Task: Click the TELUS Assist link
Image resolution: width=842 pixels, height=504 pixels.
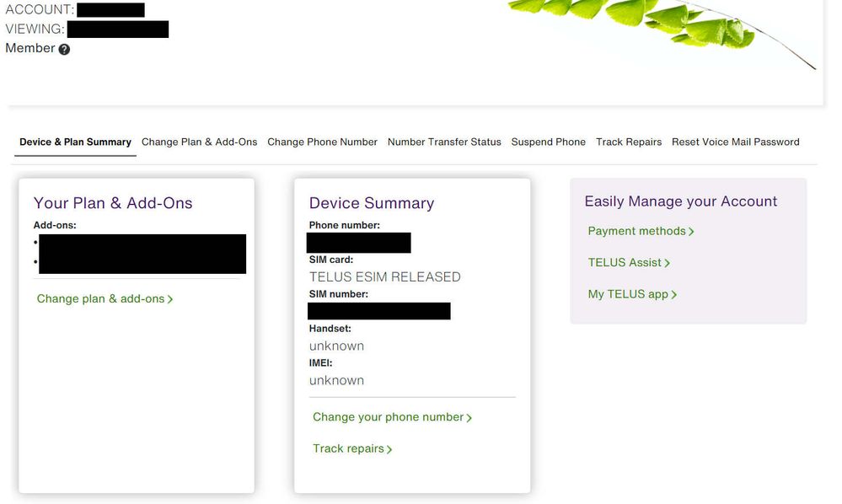Action: point(625,262)
